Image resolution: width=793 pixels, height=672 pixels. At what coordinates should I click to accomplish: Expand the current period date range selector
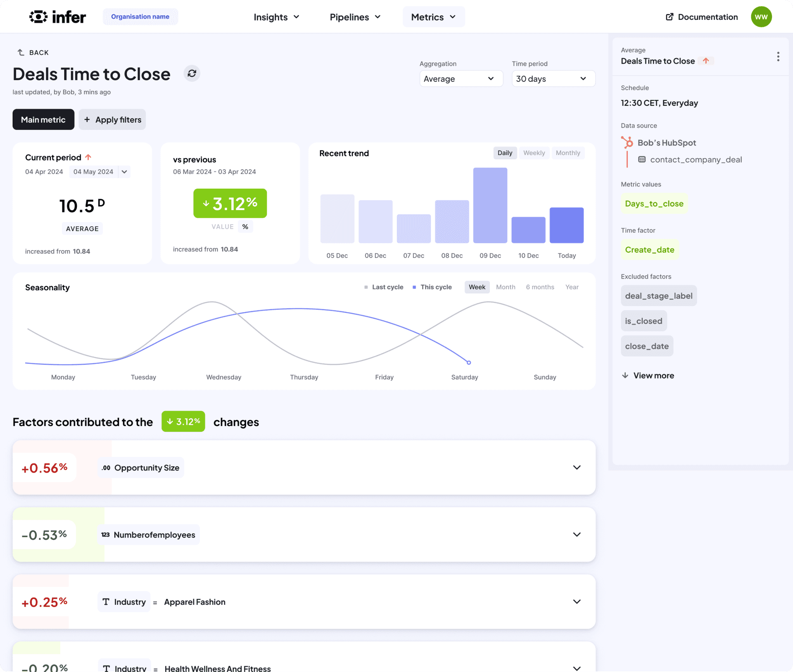click(x=123, y=172)
